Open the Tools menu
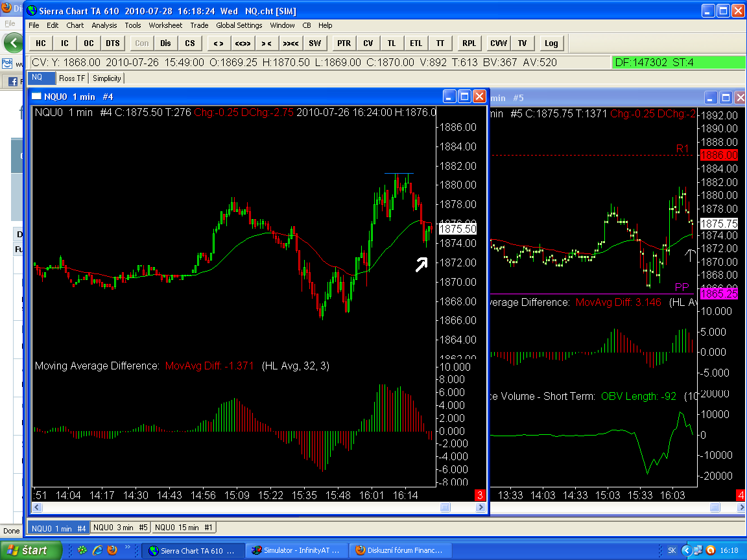This screenshot has width=747, height=560. click(x=133, y=25)
